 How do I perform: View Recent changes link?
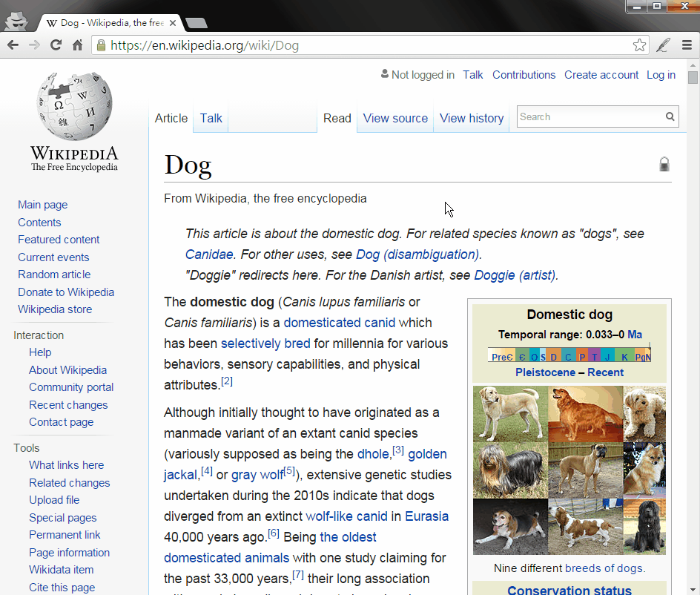point(68,405)
